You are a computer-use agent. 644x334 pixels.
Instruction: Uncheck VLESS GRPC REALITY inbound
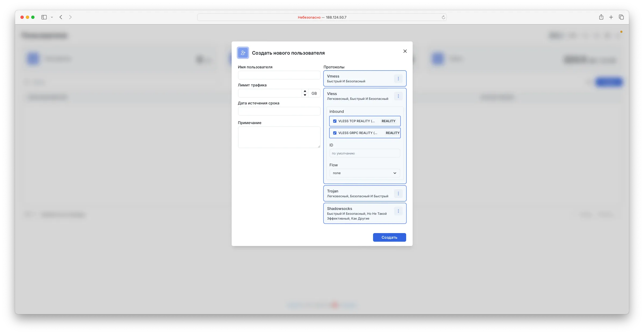coord(335,133)
